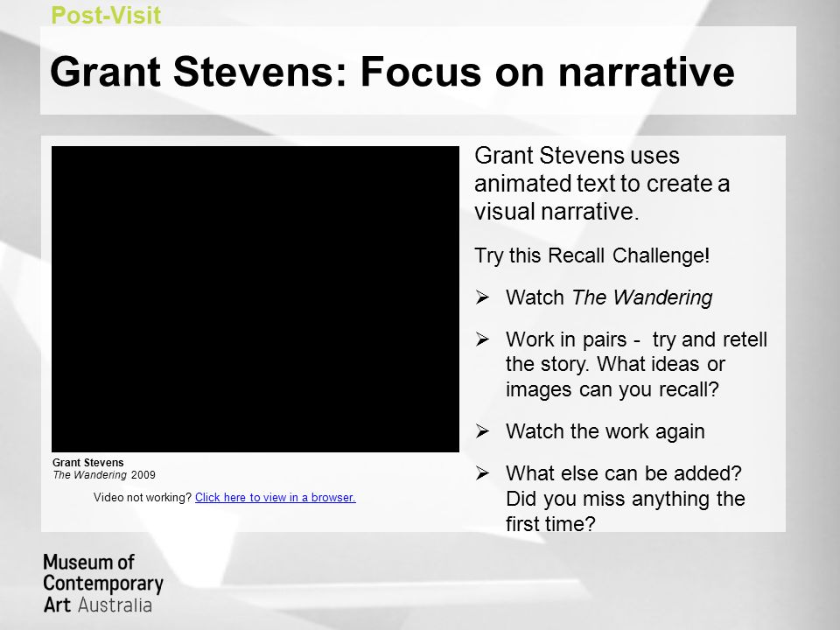840x630 pixels.
Task: Click the text 'Watch The Wandering'
Action: (x=609, y=297)
